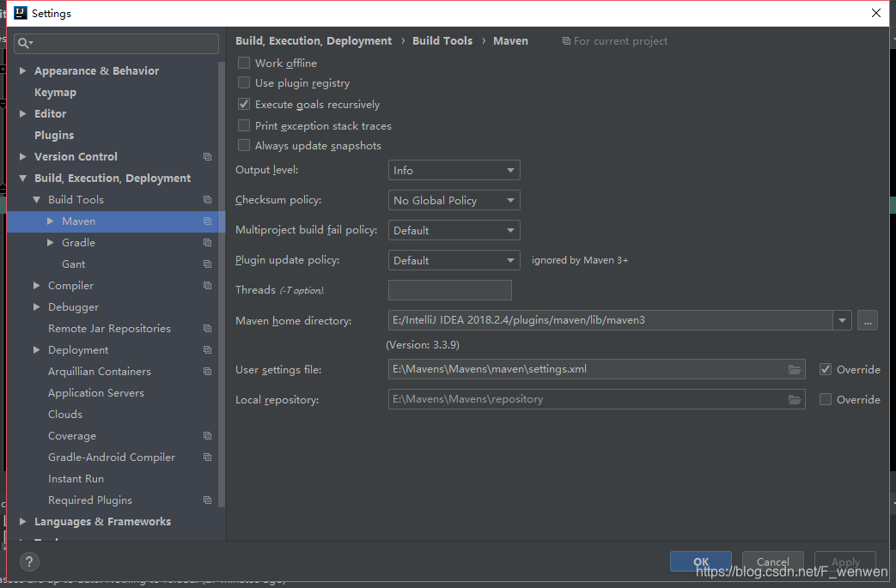Click the project-level icon beside Version Control
Image resolution: width=896 pixels, height=588 pixels.
(x=207, y=156)
